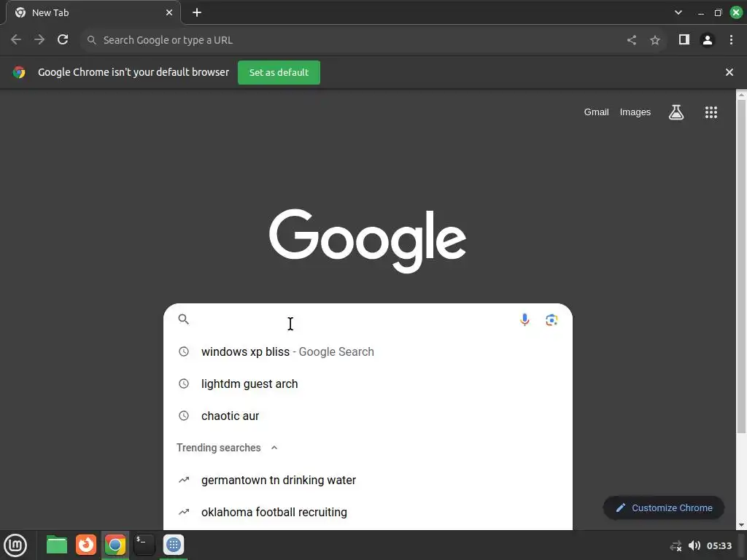Viewport: 747px width, 560px height.
Task: Bookmark this tab with star icon
Action: 655,40
